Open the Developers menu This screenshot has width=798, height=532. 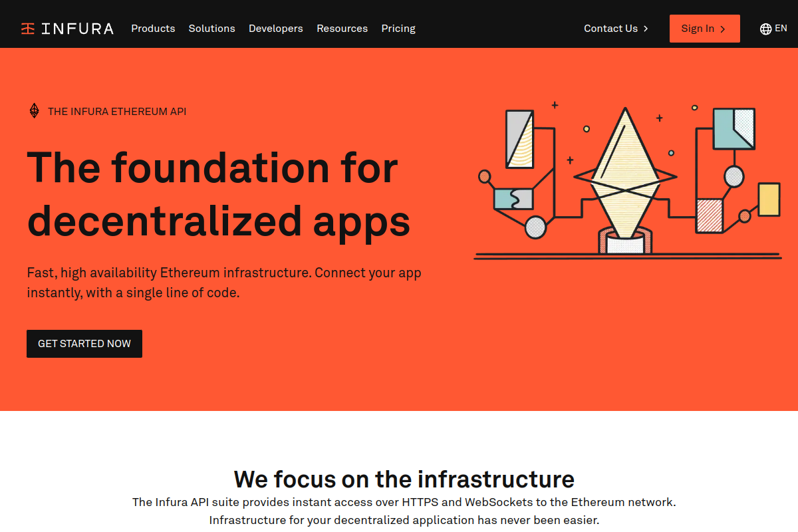pos(276,29)
